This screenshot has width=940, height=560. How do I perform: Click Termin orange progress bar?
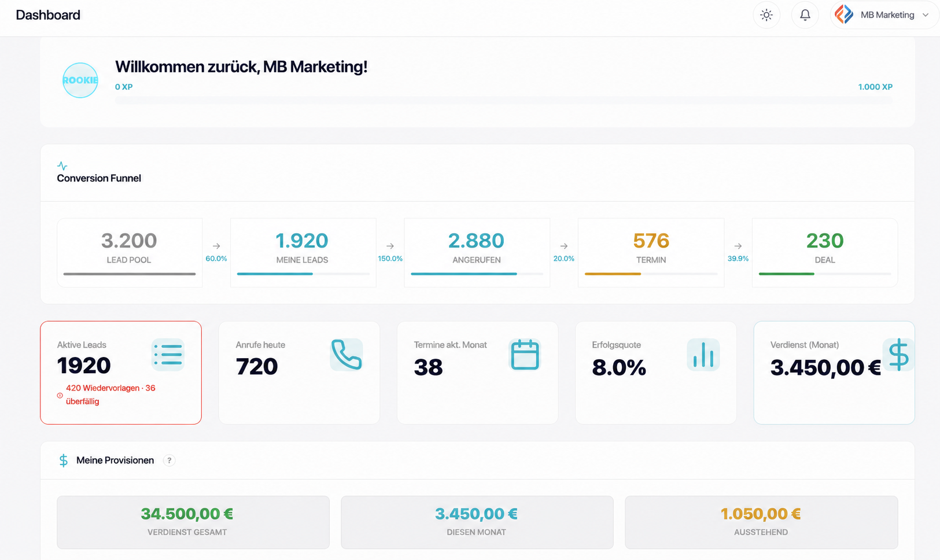(x=651, y=274)
